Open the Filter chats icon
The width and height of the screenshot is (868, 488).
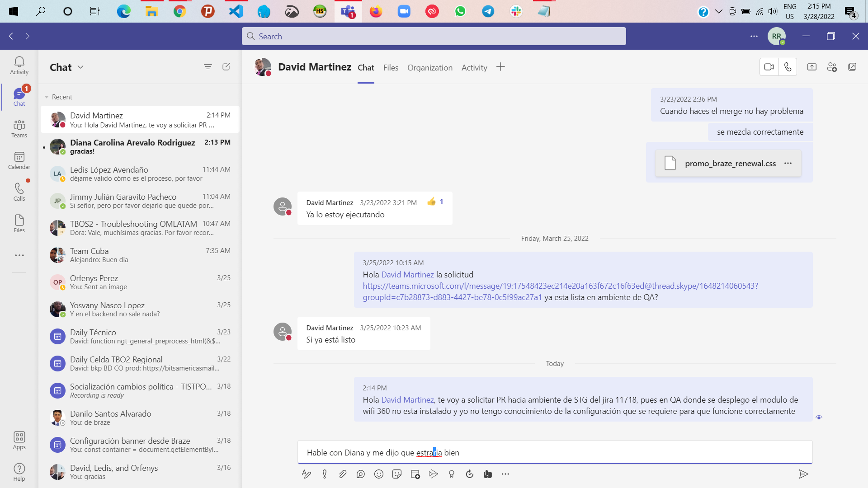pos(208,67)
